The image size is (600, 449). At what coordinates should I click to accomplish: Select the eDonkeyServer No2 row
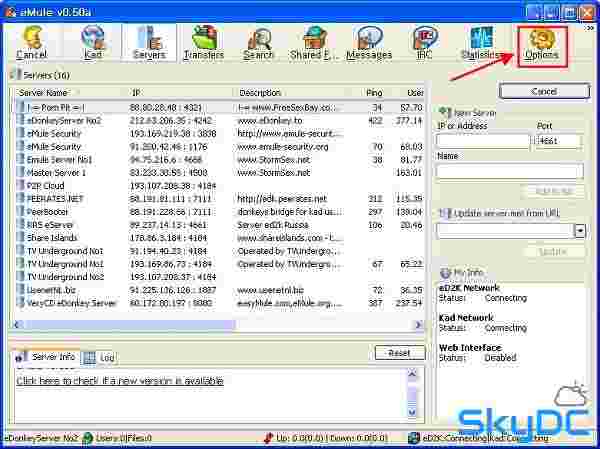(x=220, y=121)
